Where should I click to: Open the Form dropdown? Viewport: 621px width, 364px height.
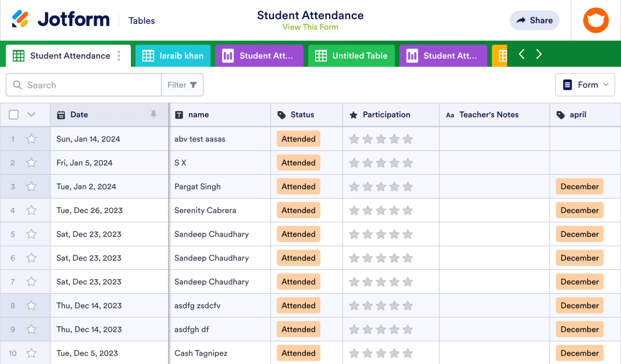585,85
